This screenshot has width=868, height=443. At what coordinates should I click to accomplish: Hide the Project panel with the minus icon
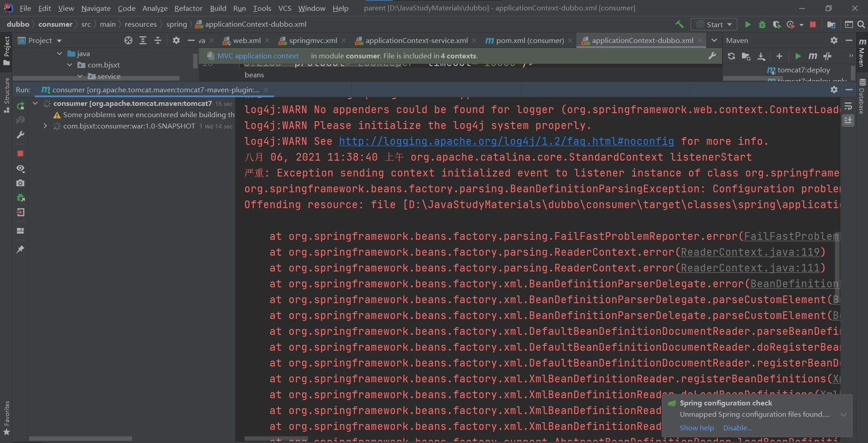(191, 41)
